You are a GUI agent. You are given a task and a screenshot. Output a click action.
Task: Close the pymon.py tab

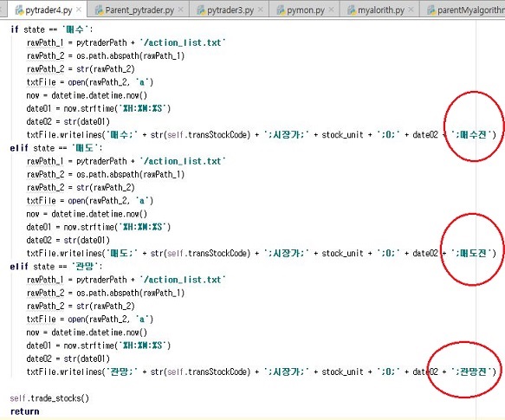(x=331, y=10)
